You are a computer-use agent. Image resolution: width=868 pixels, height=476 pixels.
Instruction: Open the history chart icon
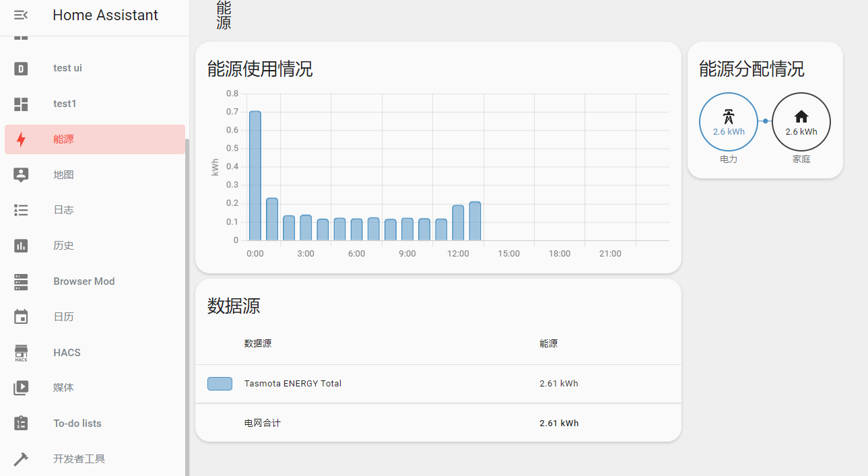(x=21, y=246)
